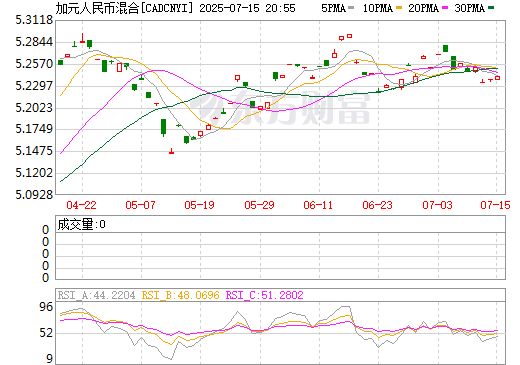Click the 04-22 date axis label

(81, 205)
